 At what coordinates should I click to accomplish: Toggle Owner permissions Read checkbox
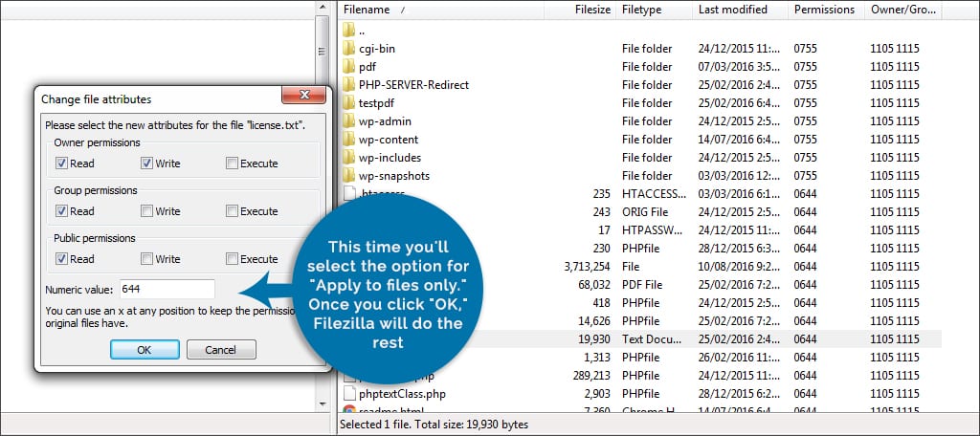[61, 163]
